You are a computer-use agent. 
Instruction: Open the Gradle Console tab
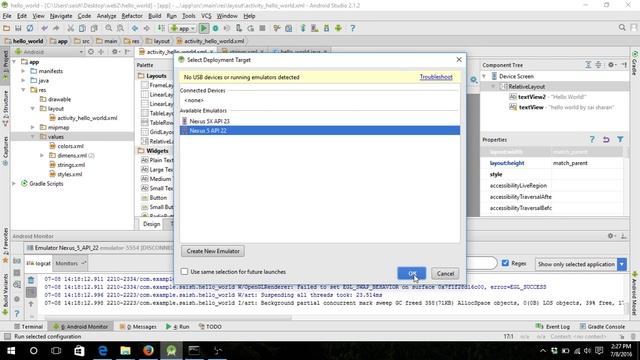point(602,327)
